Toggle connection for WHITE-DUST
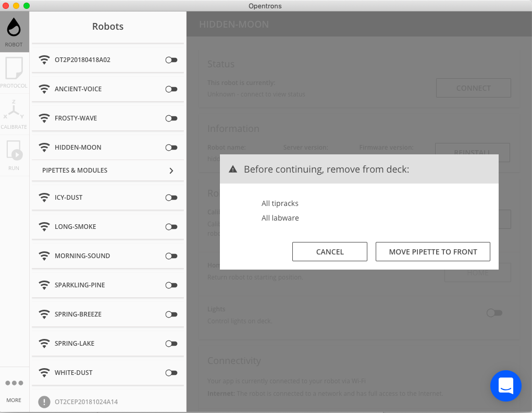 pos(171,373)
